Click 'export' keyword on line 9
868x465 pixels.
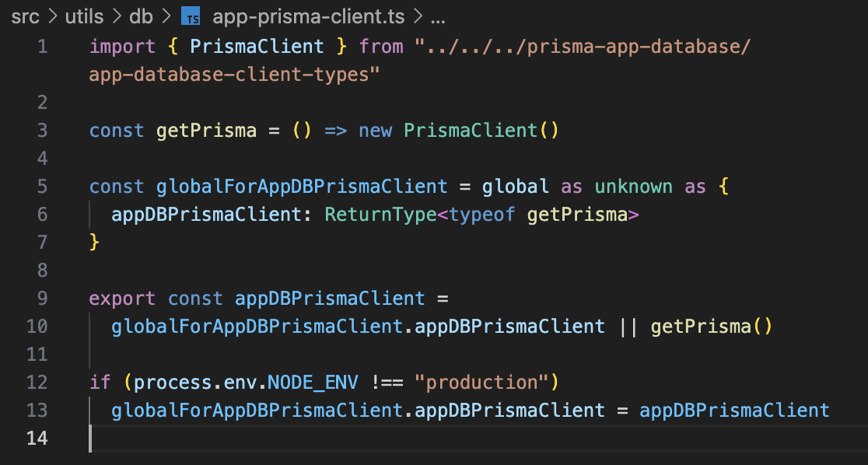122,299
